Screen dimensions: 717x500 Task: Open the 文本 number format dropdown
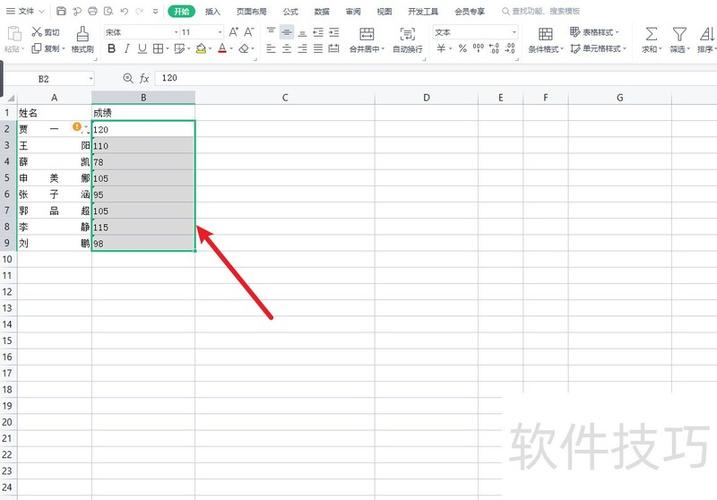(514, 32)
